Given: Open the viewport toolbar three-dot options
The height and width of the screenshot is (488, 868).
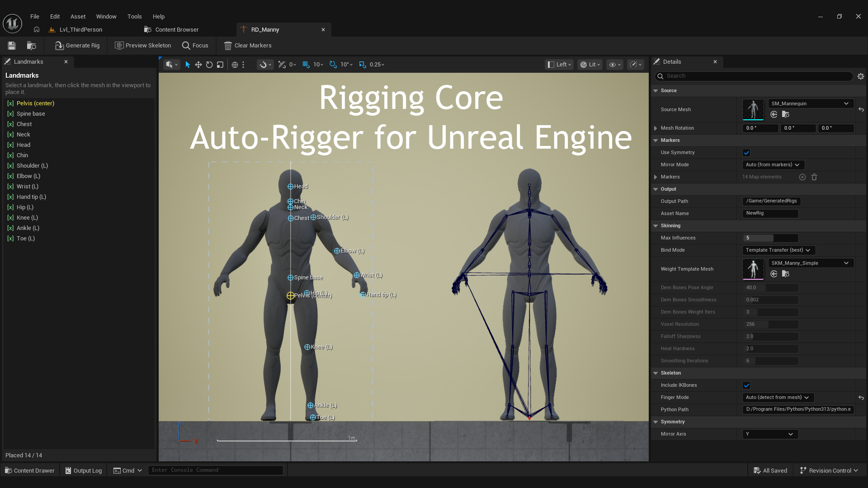Looking at the screenshot, I should 243,65.
